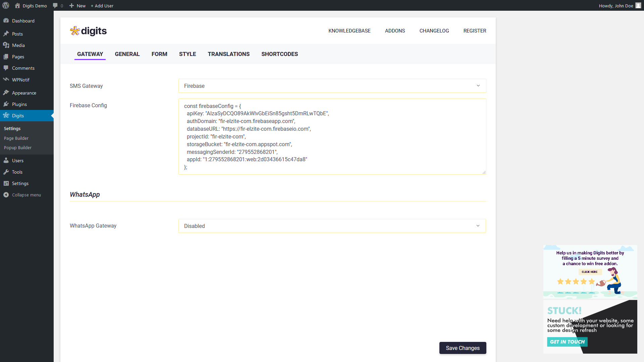Click the WPNotif sidebar icon
The width and height of the screenshot is (644, 362).
coord(6,80)
